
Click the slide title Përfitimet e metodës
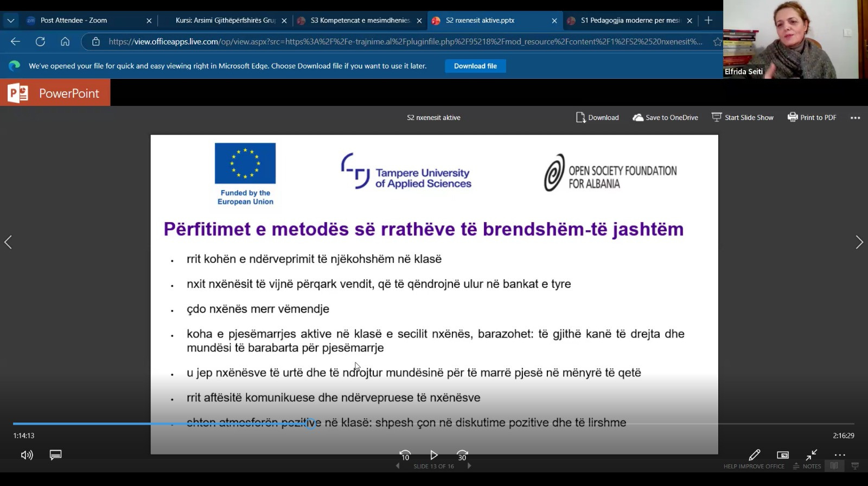(424, 229)
